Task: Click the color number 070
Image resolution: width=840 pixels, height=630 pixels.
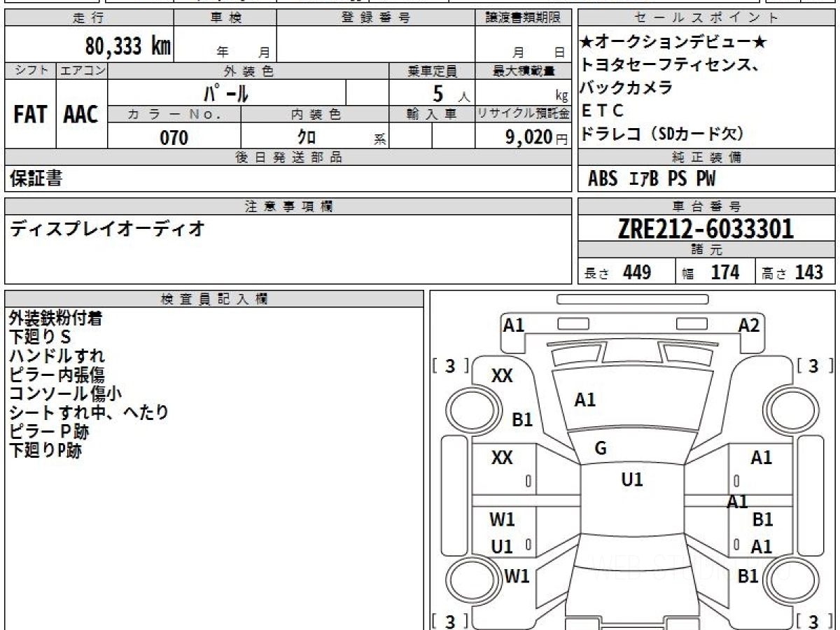Action: 174,138
